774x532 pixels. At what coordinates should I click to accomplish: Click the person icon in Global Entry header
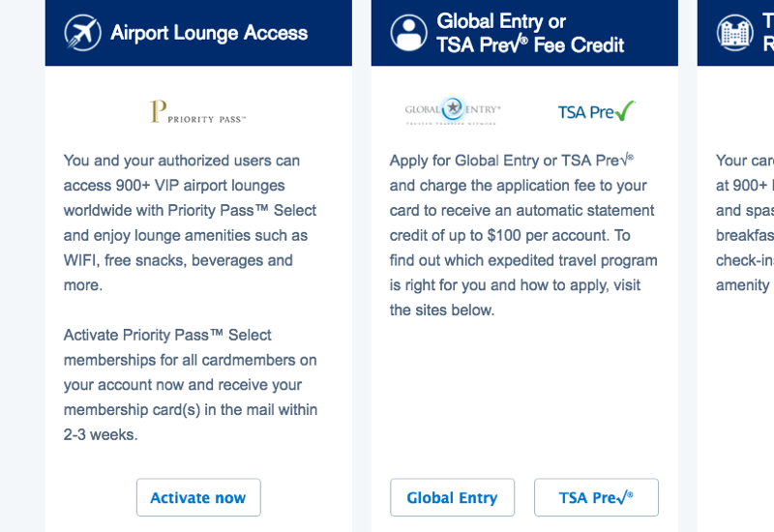coord(408,33)
